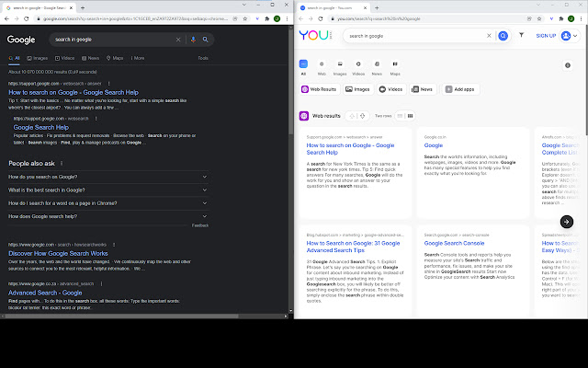Click Feedback under People also ask
This screenshot has height=368, width=588.
click(200, 225)
